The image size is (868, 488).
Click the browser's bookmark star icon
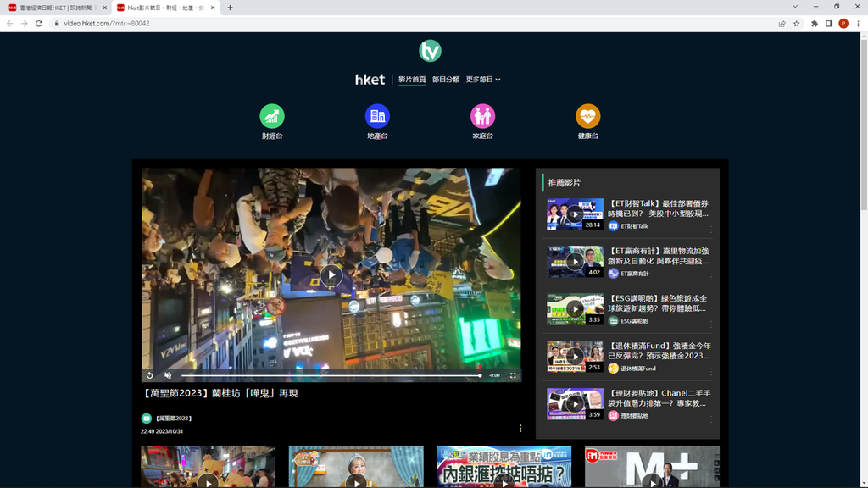(x=797, y=24)
